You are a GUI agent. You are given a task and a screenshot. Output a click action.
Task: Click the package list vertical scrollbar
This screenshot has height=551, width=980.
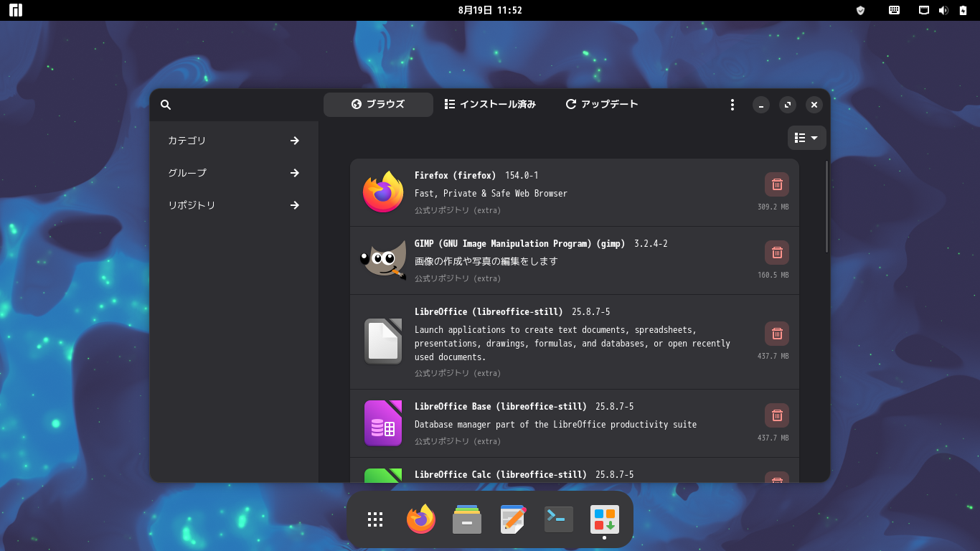(x=827, y=207)
